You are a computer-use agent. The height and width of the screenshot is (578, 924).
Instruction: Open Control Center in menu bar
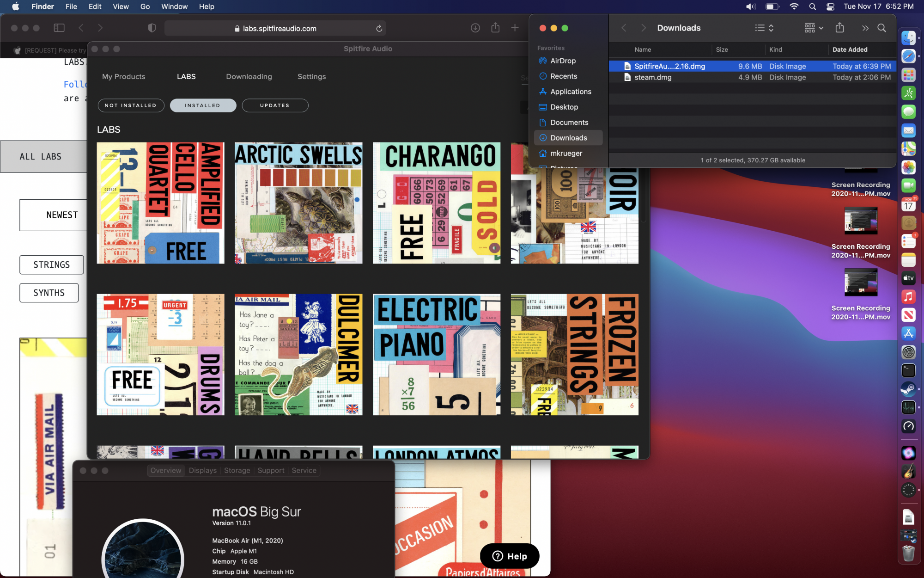830,6
